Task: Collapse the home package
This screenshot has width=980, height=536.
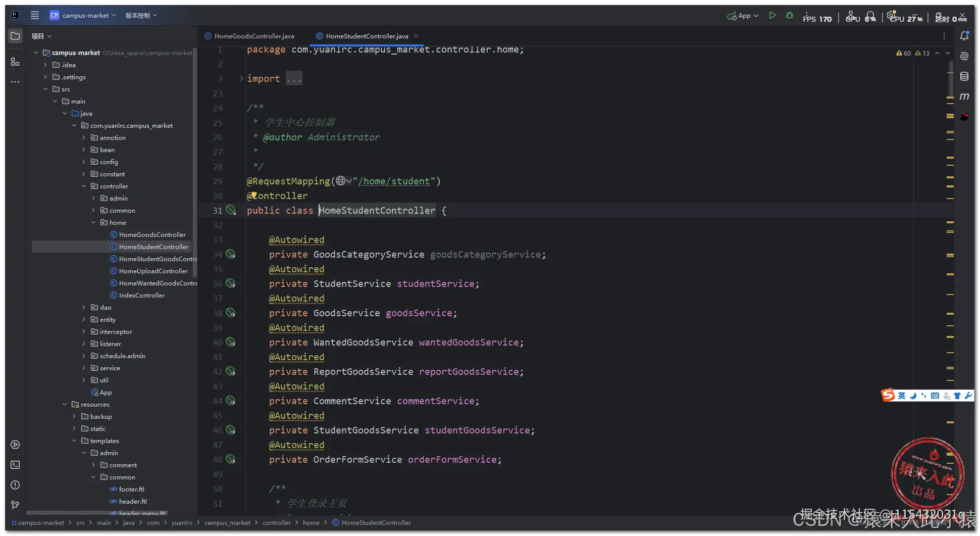Action: click(93, 222)
